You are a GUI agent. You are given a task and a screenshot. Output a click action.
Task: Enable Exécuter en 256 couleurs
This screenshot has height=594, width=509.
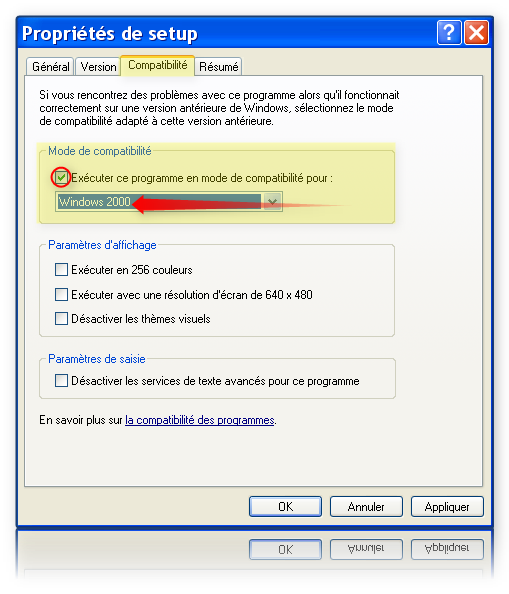(61, 270)
